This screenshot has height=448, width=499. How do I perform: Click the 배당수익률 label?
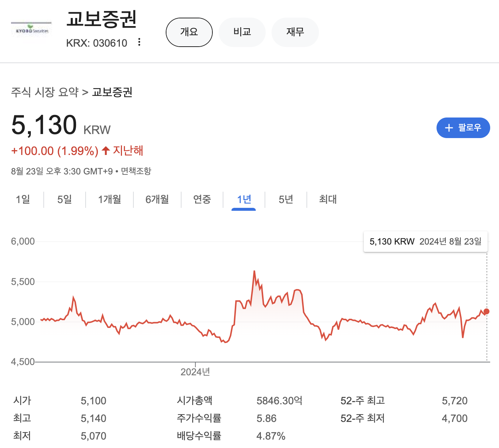(199, 436)
